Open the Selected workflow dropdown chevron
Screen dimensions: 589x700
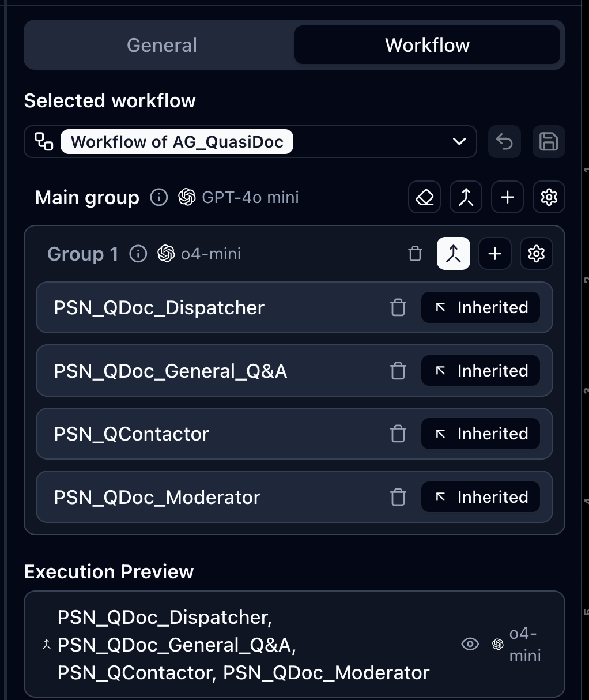(459, 141)
